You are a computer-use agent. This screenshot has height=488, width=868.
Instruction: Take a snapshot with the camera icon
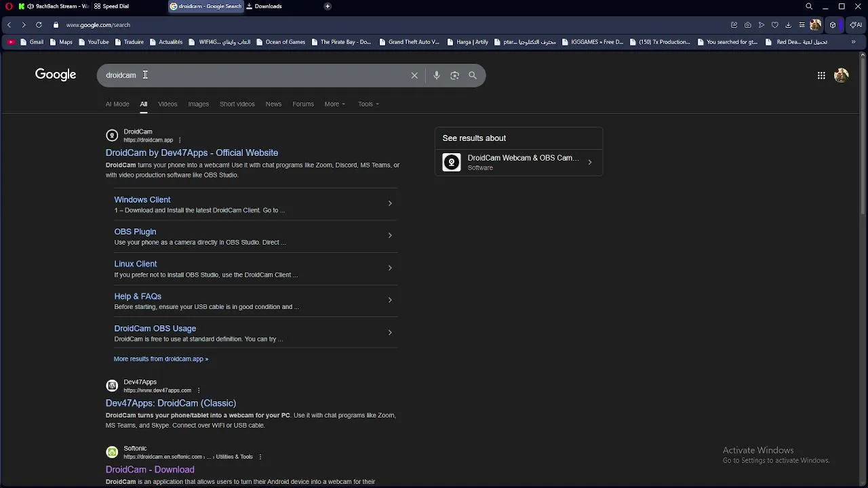pyautogui.click(x=747, y=25)
